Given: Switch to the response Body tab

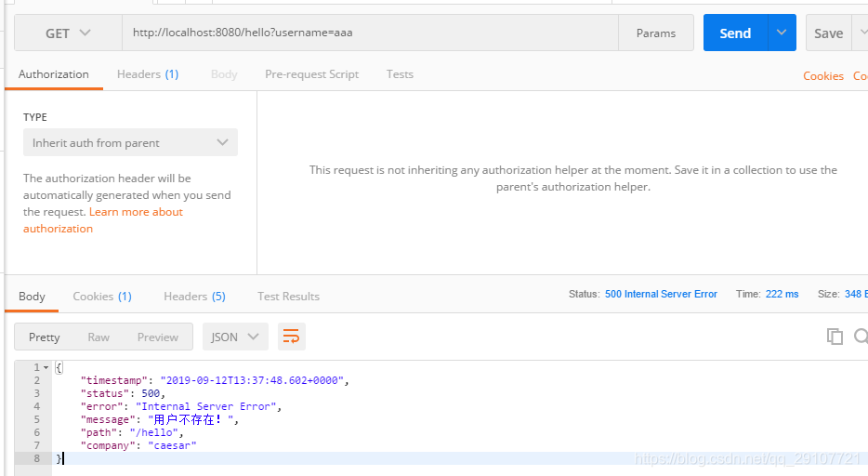Looking at the screenshot, I should click(33, 297).
